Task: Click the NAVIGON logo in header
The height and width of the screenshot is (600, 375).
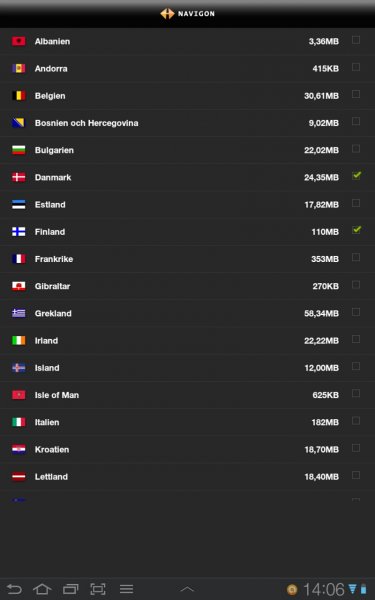Action: 188,14
